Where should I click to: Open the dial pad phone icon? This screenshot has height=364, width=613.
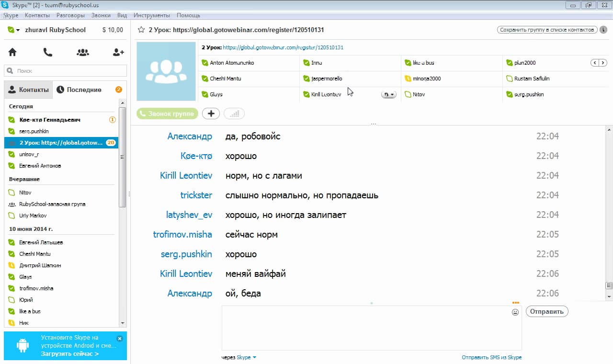tap(47, 52)
